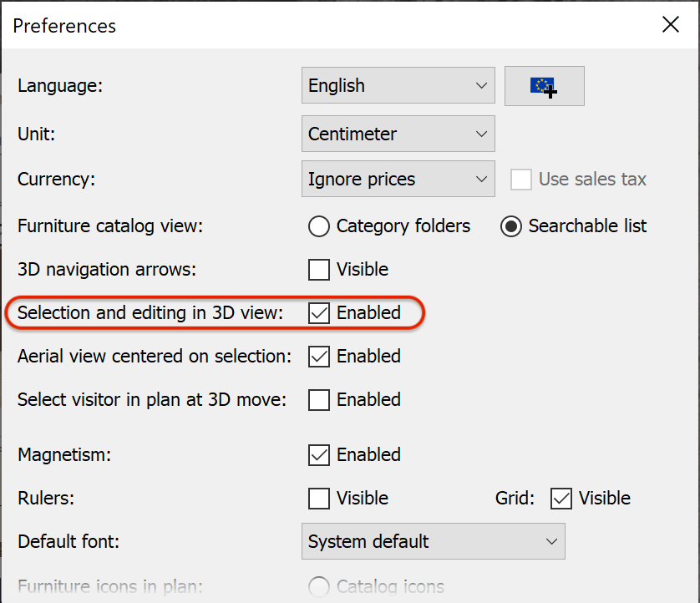Disable selection and editing in 3D view
700x603 pixels.
318,313
